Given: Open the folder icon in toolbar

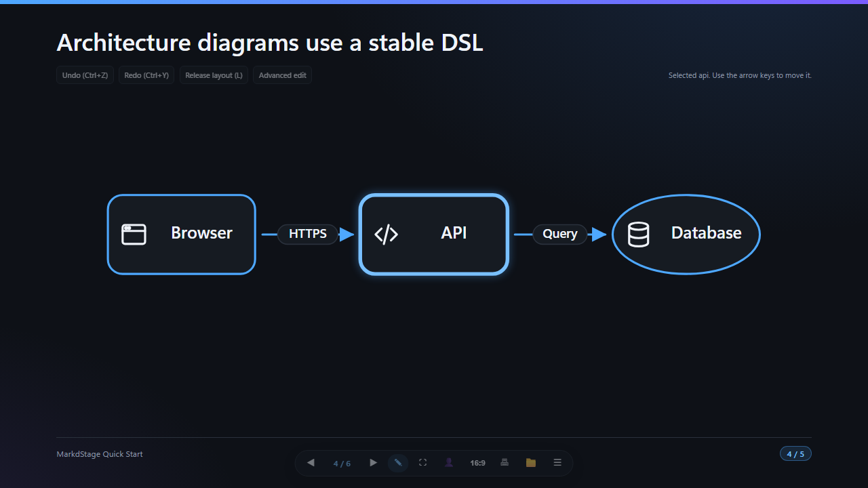Looking at the screenshot, I should pos(531,463).
